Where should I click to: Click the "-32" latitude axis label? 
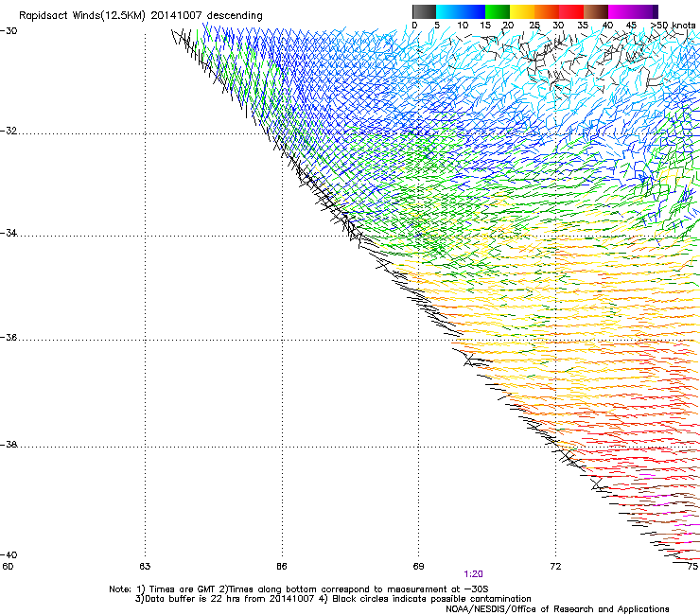pyautogui.click(x=9, y=131)
